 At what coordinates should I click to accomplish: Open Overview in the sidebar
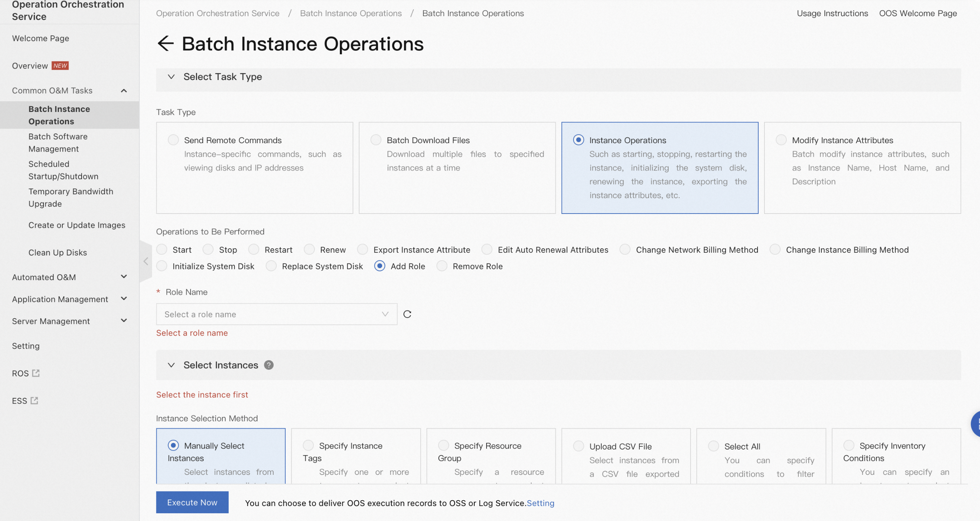30,66
